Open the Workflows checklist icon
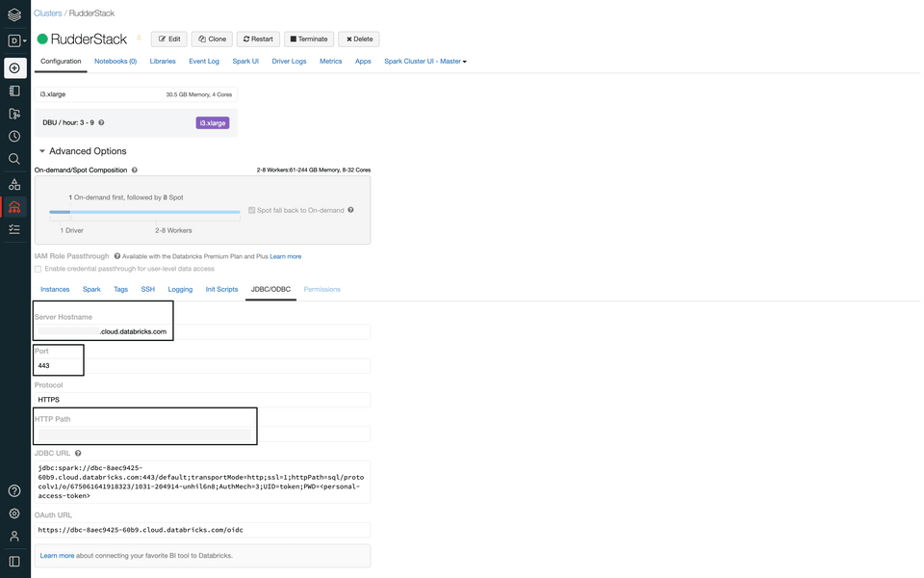924x578 pixels. tap(14, 229)
